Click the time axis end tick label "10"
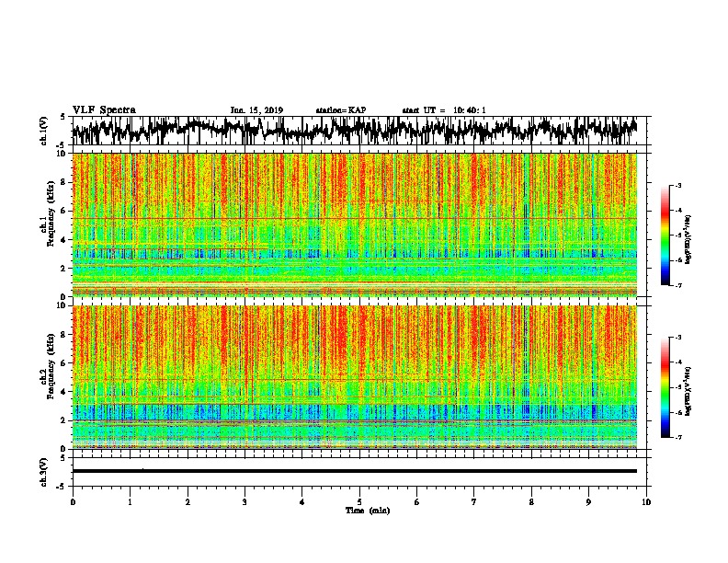 pos(646,502)
